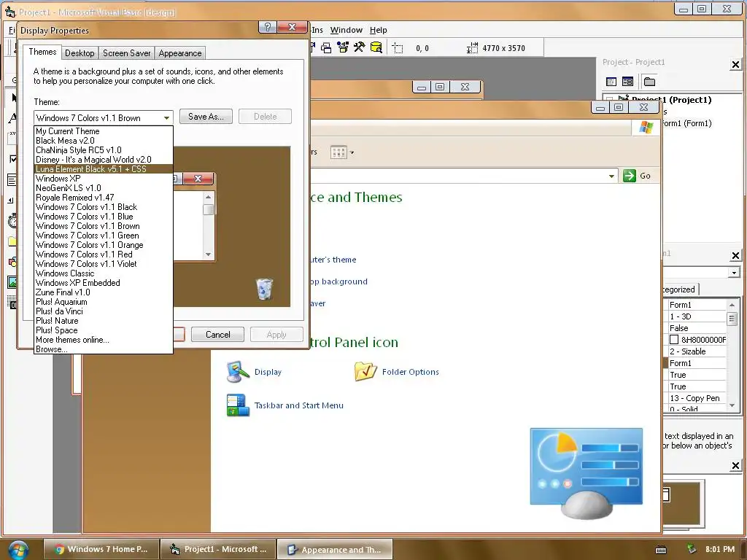Click the Form Layout preview thumbnail
This screenshot has width=747, height=560.
682,502
